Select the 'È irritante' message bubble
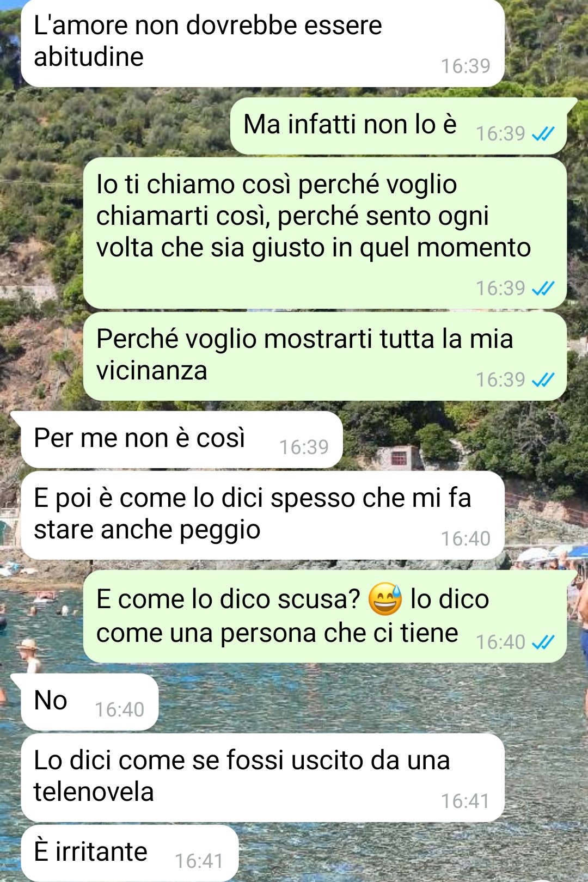Screen dimensions: 588x882 (130, 853)
